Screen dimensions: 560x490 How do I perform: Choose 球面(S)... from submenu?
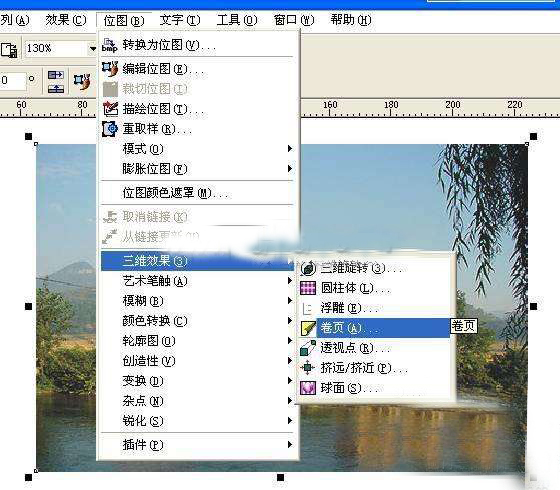click(375, 388)
